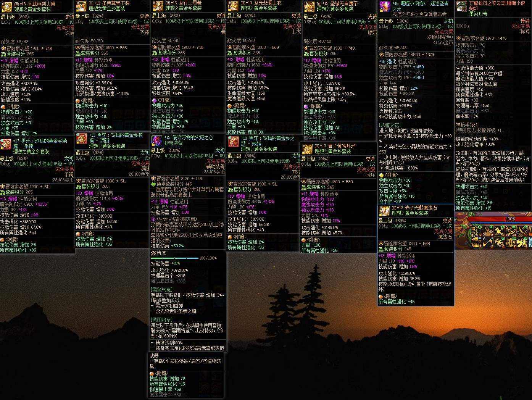Click 所有异常状态抗性 +30.5% line
Viewport: 532px width, 400px height.
(329, 94)
